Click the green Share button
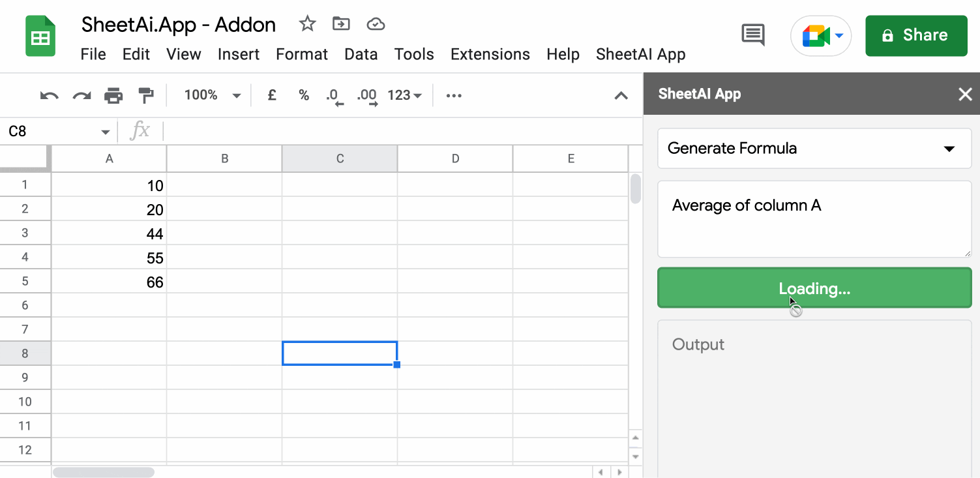980x478 pixels. point(915,35)
